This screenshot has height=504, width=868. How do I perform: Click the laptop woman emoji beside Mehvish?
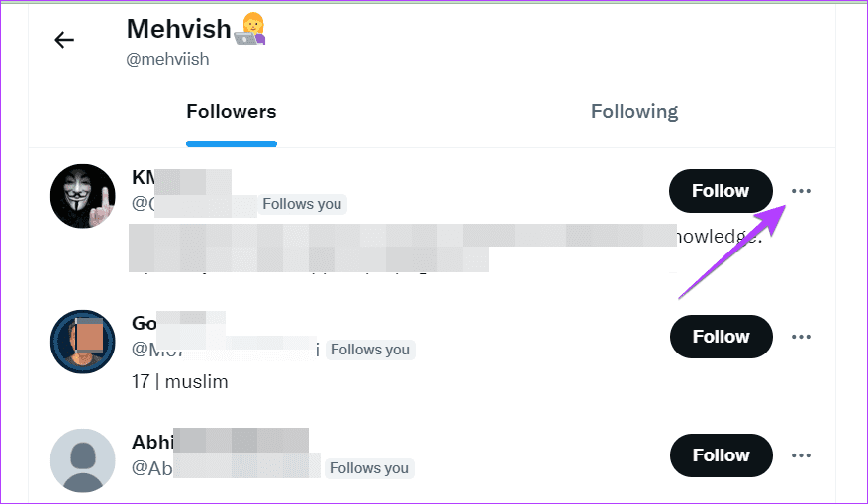pyautogui.click(x=251, y=30)
